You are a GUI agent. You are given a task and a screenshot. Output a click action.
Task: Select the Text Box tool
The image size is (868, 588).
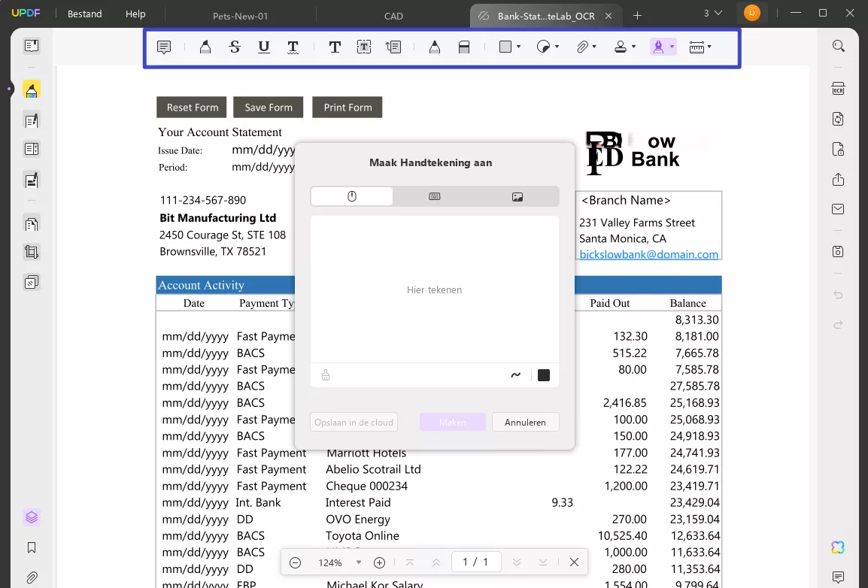click(364, 47)
